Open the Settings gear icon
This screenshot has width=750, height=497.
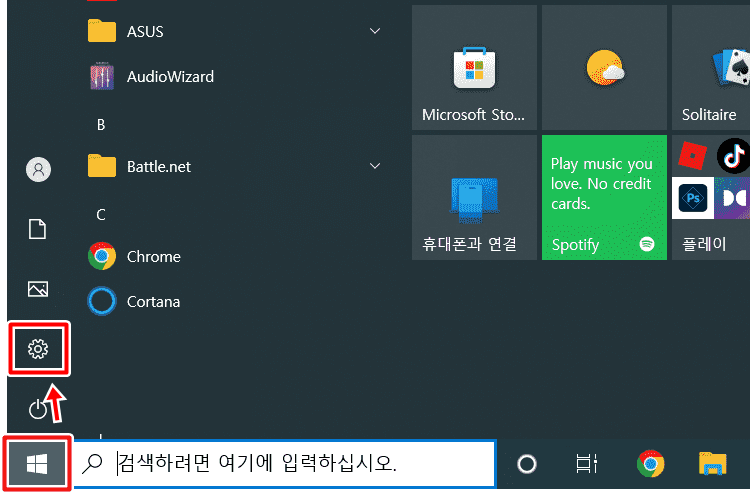38,349
